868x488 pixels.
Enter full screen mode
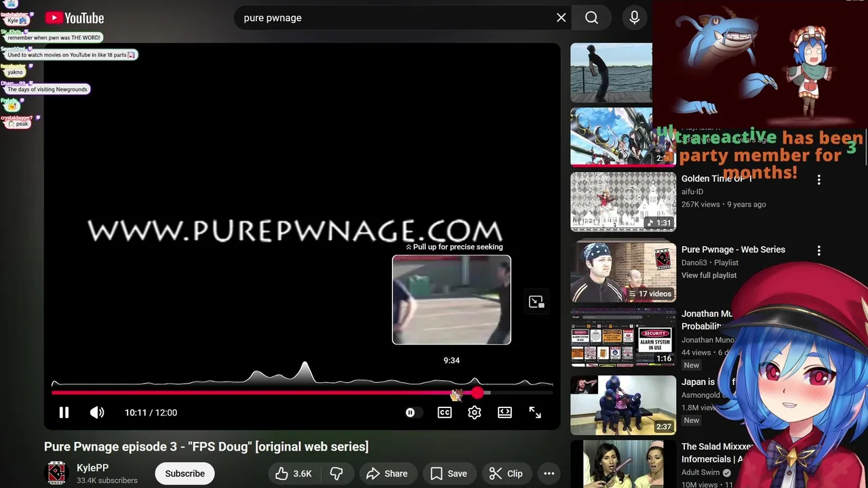point(535,412)
